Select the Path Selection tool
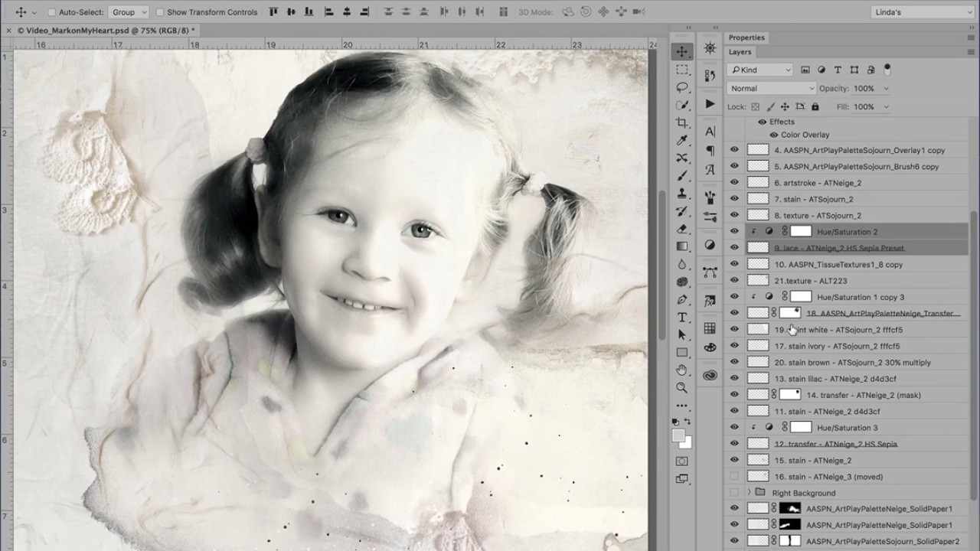The height and width of the screenshot is (551, 980). click(682, 334)
